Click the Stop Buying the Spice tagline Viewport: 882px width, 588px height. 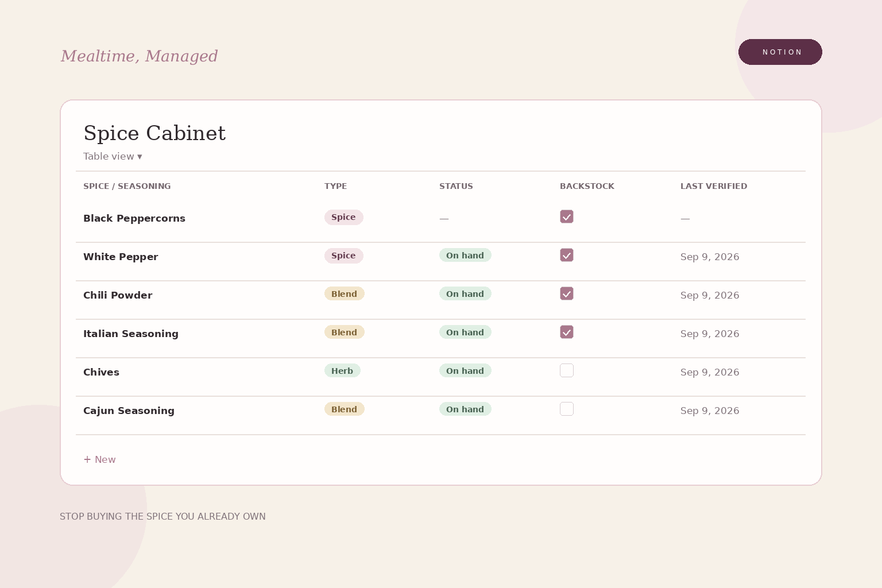tap(163, 516)
